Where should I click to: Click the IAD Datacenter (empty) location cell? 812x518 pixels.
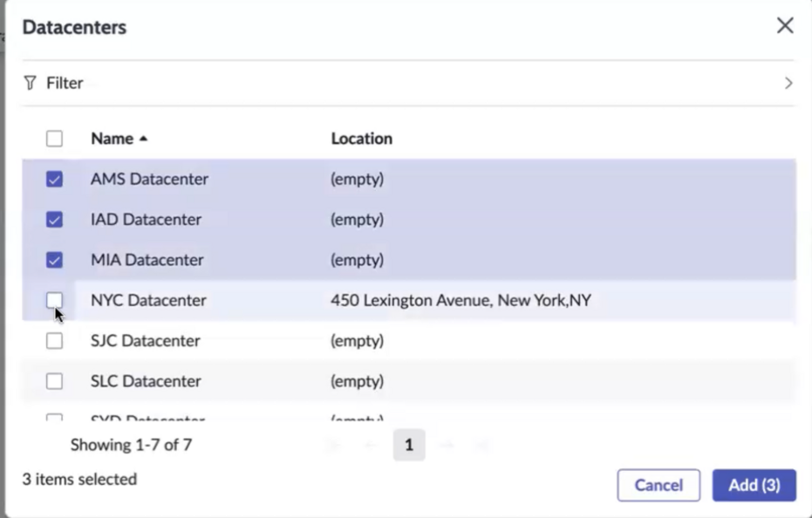(x=358, y=220)
